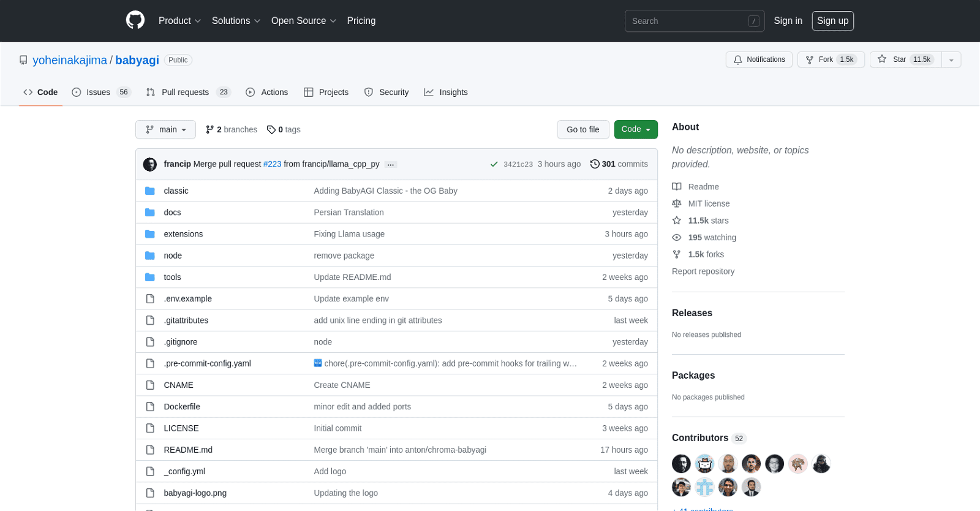
Task: Click the green commit status checkmark
Action: (494, 164)
